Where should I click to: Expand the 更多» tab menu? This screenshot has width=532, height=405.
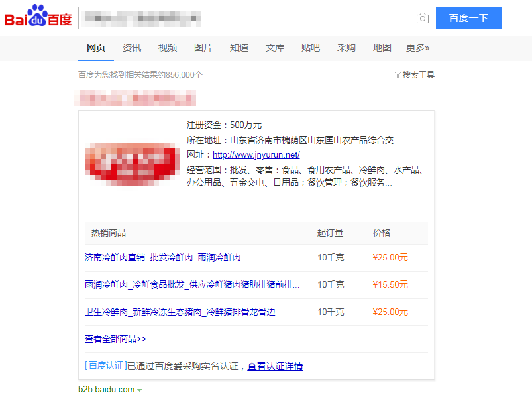coord(417,48)
